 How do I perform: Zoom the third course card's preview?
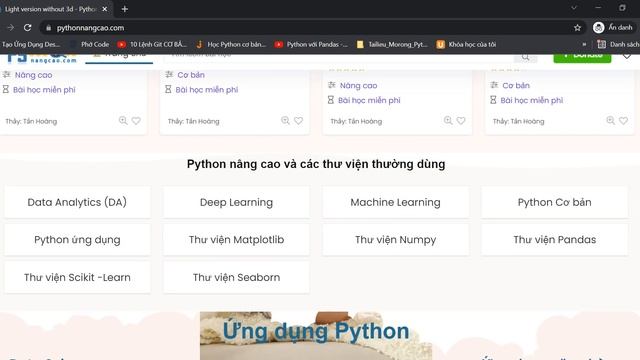(448, 120)
